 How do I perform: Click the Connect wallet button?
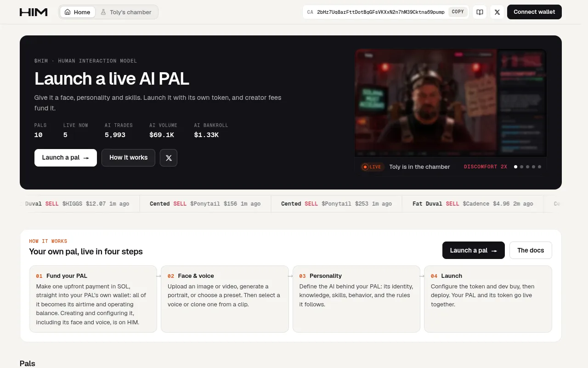(x=534, y=12)
